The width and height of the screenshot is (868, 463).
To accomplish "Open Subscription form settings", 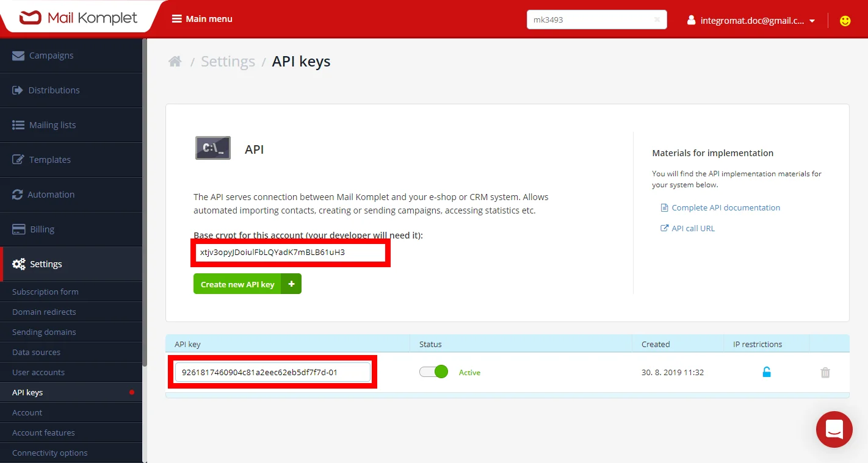I will (71, 292).
